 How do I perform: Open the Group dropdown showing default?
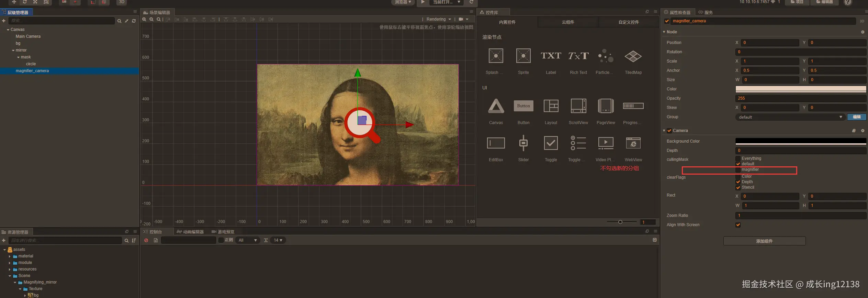pyautogui.click(x=790, y=117)
